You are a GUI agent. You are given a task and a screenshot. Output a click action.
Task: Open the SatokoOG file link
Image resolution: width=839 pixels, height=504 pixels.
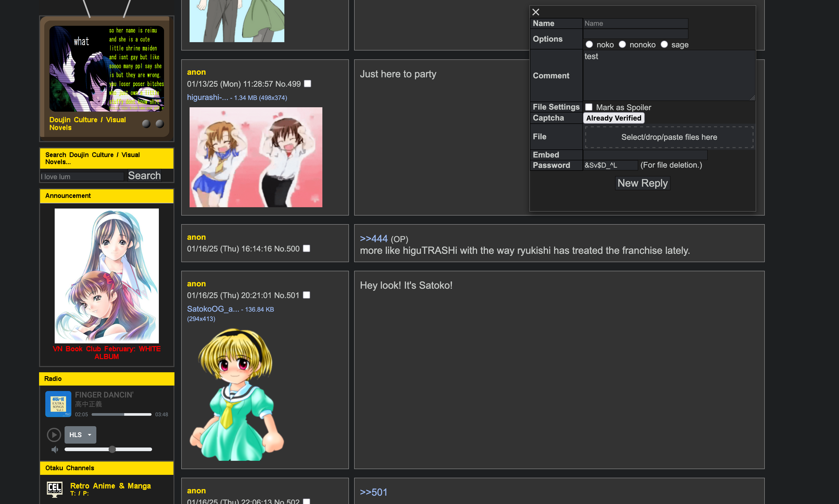tap(213, 309)
